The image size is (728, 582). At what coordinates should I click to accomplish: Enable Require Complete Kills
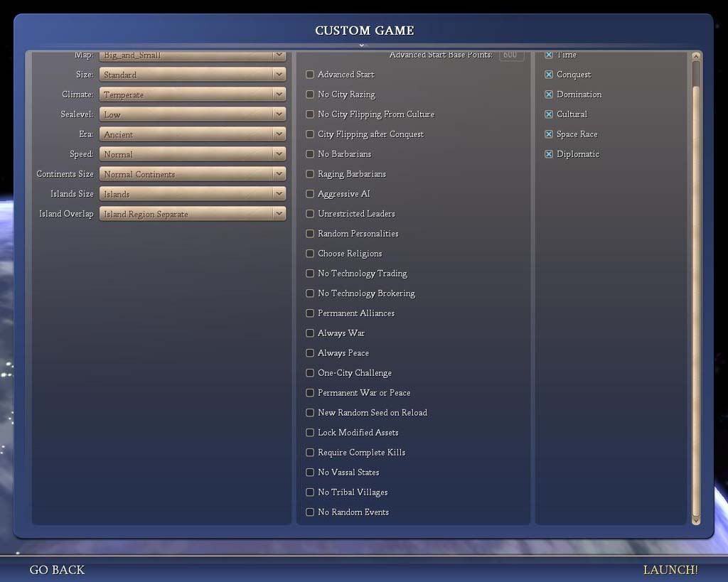click(x=310, y=453)
